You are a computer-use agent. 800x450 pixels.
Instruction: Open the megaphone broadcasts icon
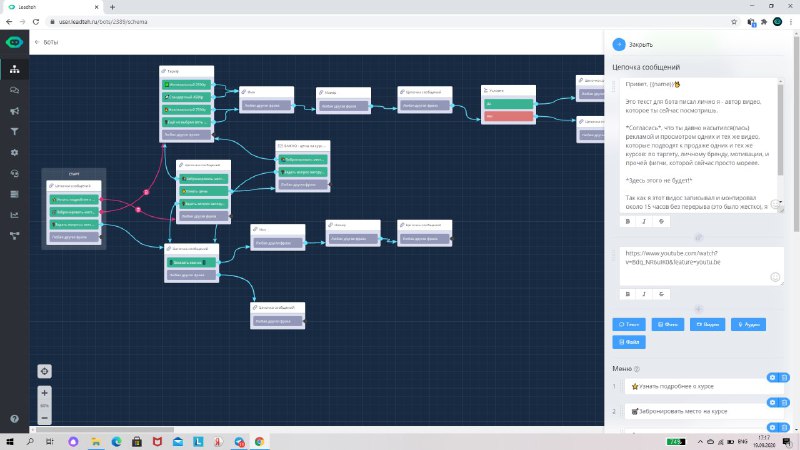click(x=14, y=111)
